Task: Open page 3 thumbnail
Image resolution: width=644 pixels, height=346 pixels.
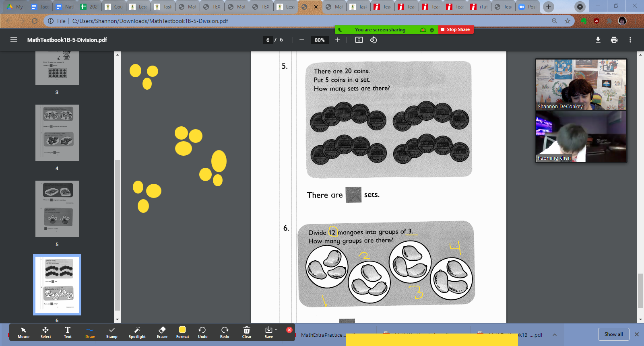Action: tap(57, 68)
